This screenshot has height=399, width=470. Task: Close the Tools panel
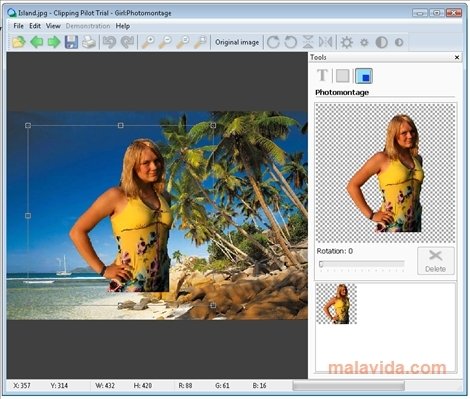pos(457,57)
